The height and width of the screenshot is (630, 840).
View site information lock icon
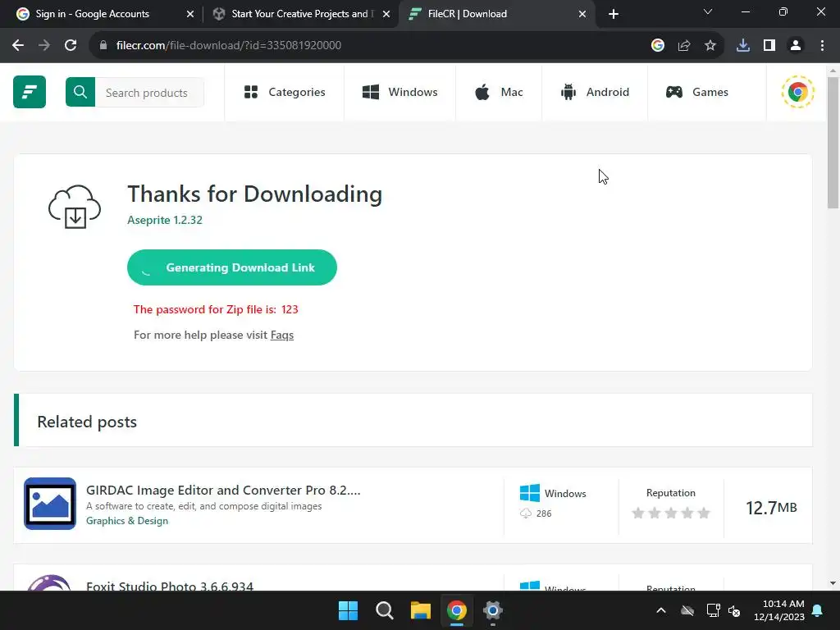(x=103, y=45)
